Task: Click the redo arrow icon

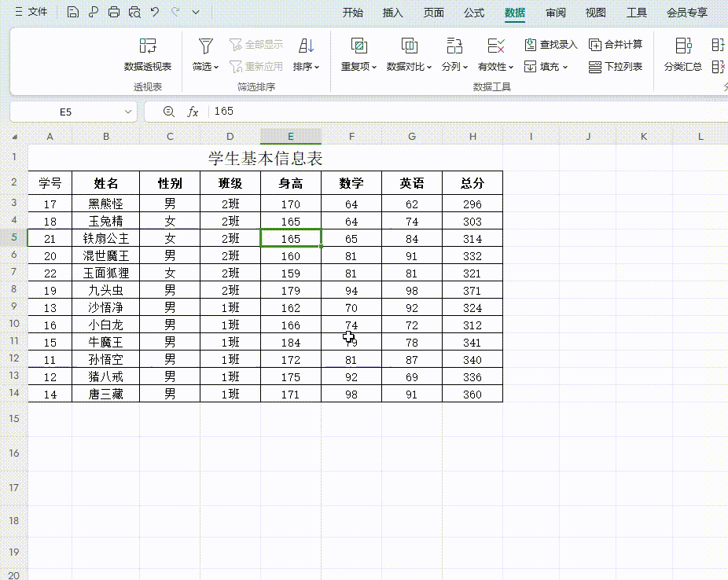Action: coord(175,12)
